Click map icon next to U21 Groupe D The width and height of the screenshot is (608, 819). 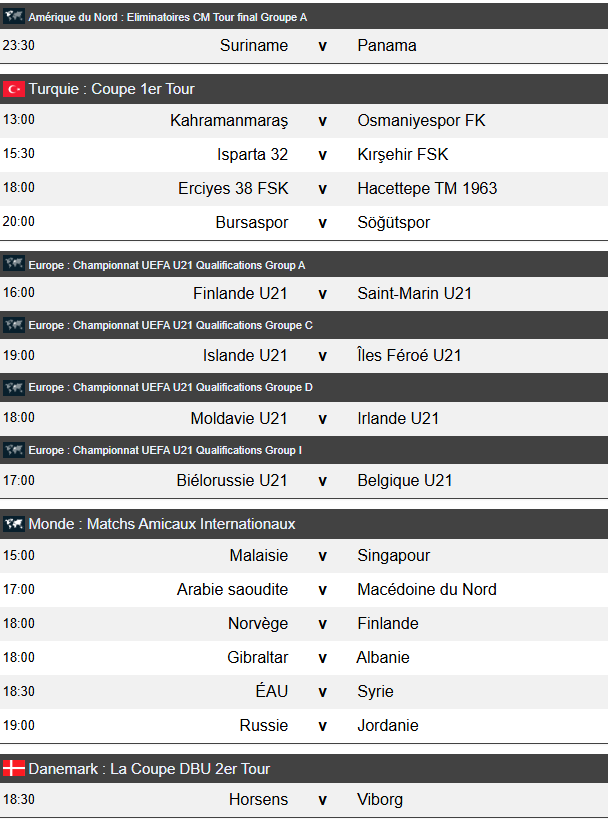[x=14, y=387]
